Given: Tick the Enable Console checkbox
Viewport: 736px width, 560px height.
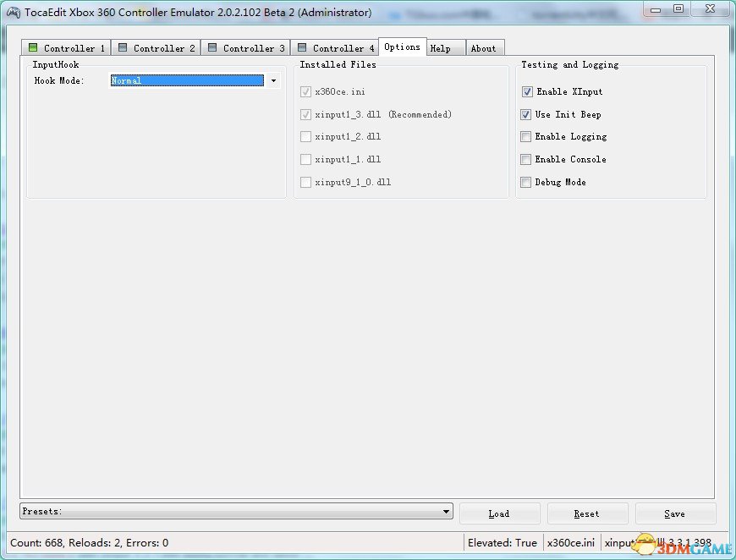Looking at the screenshot, I should (x=525, y=159).
